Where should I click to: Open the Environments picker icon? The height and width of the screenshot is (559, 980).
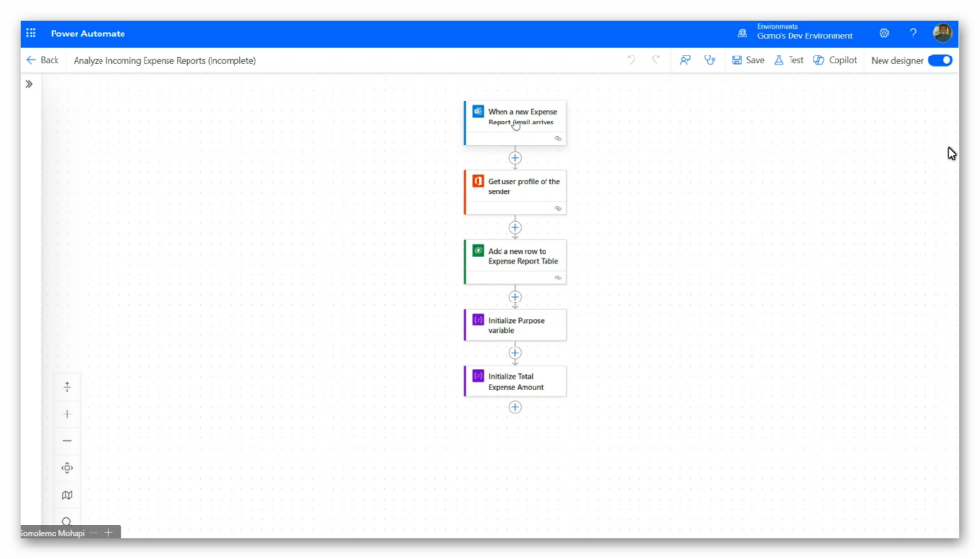742,34
